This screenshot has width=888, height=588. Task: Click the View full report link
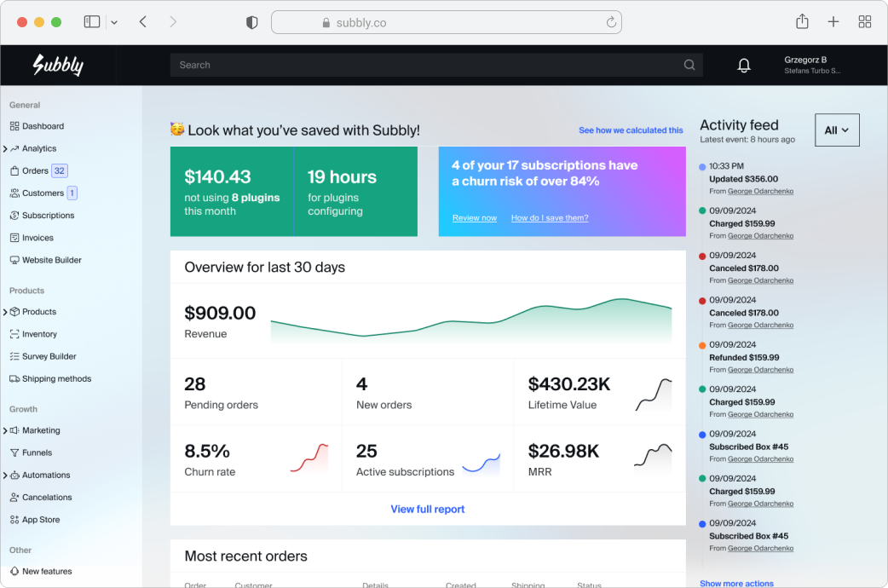pos(427,509)
